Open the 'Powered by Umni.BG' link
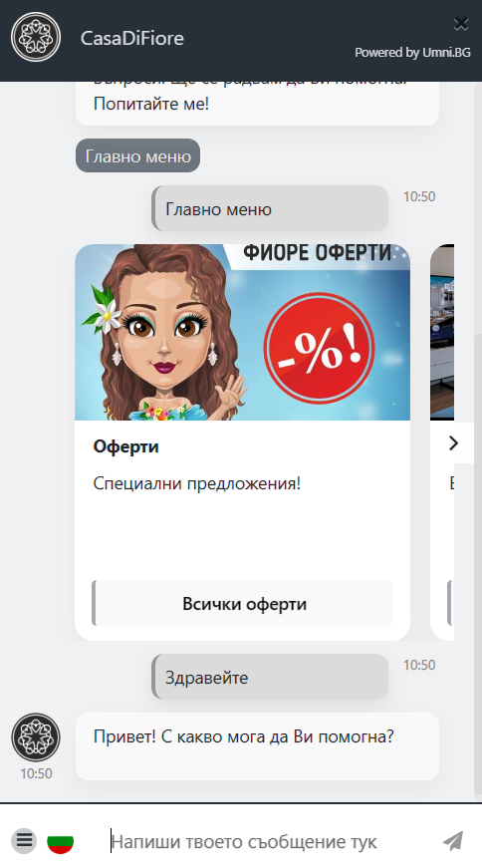The width and height of the screenshot is (482, 868). coord(412,53)
